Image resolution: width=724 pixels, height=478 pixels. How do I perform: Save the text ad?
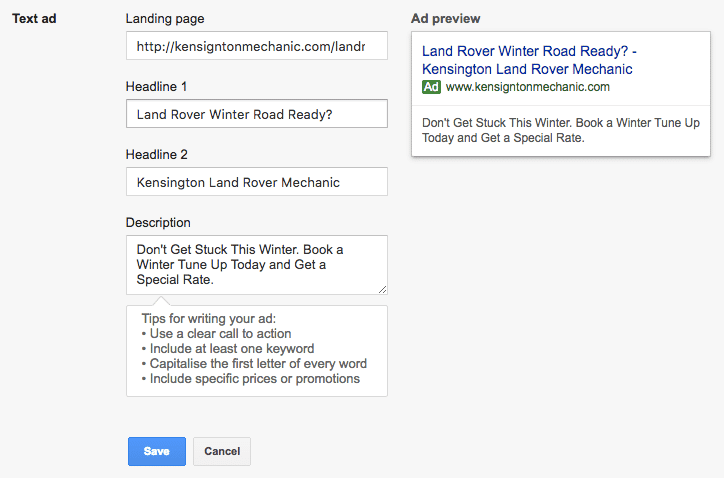[x=157, y=451]
